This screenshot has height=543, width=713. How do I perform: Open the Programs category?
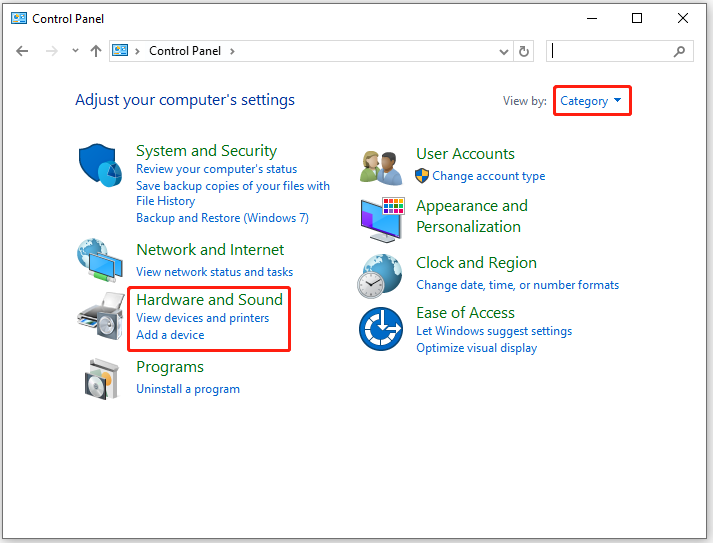click(170, 367)
